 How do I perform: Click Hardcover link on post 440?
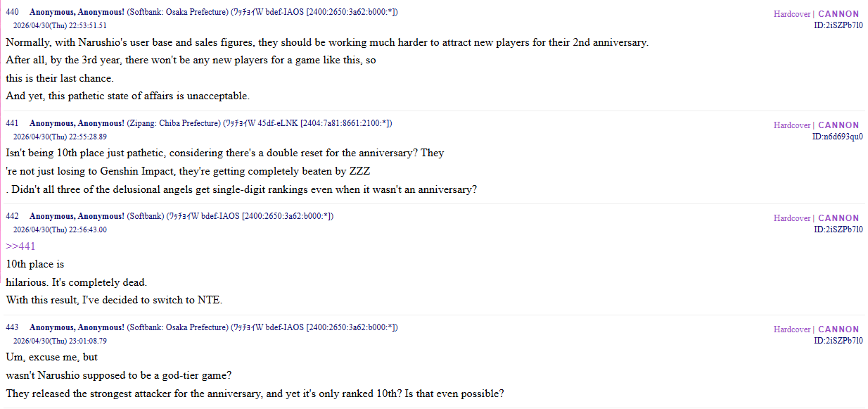point(792,14)
